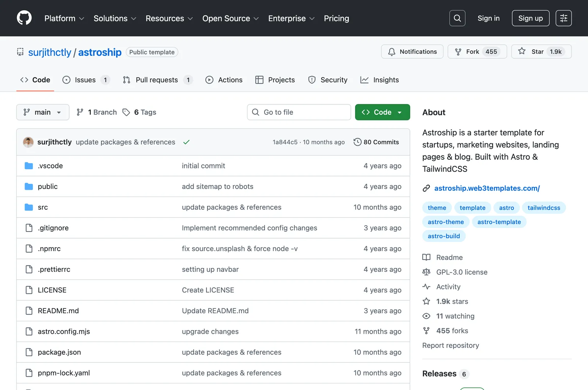Expand the green Code dropdown

[x=382, y=112]
